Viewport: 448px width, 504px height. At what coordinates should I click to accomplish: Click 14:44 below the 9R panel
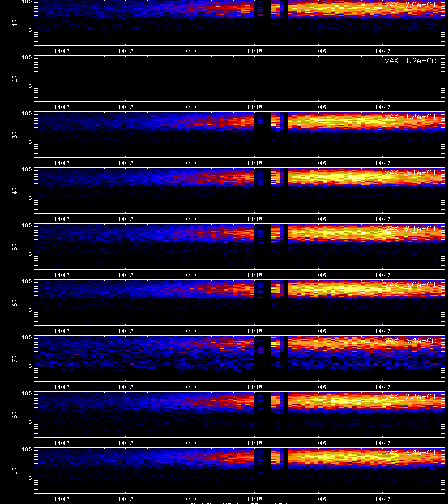click(190, 499)
